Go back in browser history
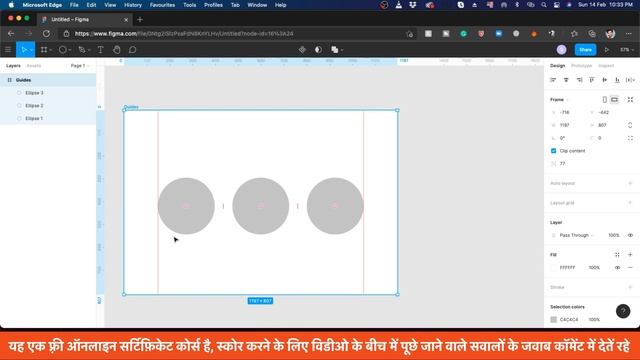 pyautogui.click(x=11, y=34)
